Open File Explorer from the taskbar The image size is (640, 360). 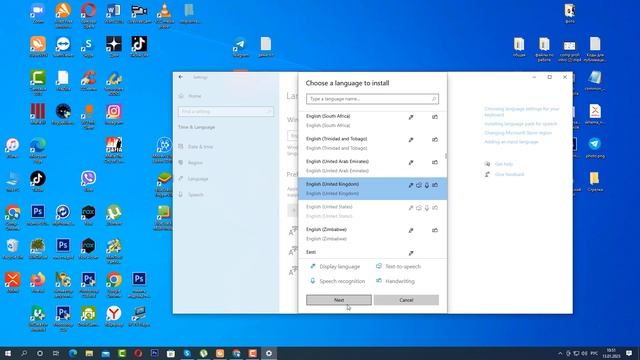89,353
